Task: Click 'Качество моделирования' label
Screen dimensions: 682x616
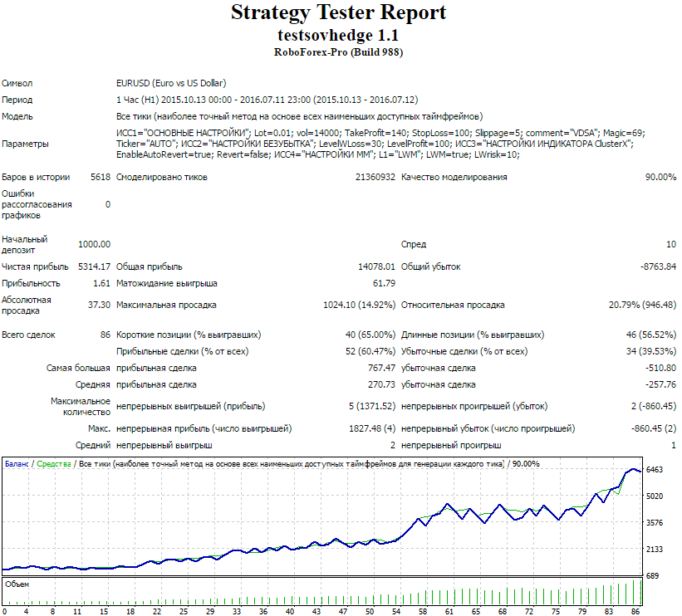Action: 454,177
